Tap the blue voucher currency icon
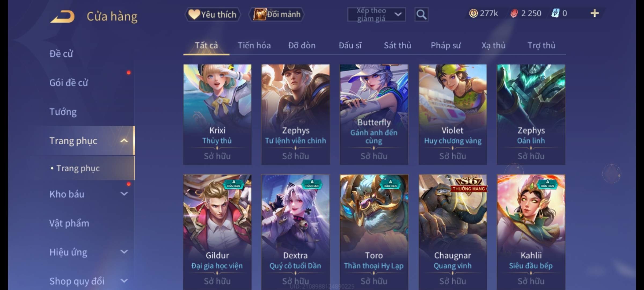Viewport: 644px width, 290px height. point(555,13)
